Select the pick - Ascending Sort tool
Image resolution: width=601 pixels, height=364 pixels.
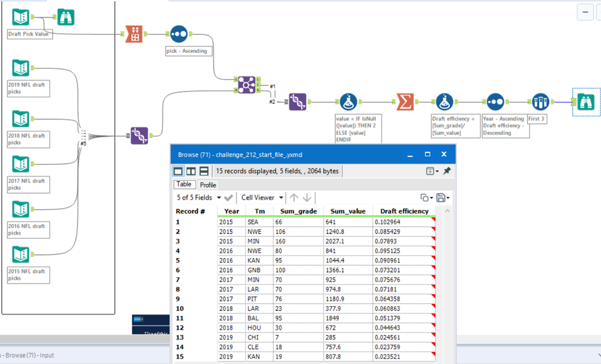179,34
